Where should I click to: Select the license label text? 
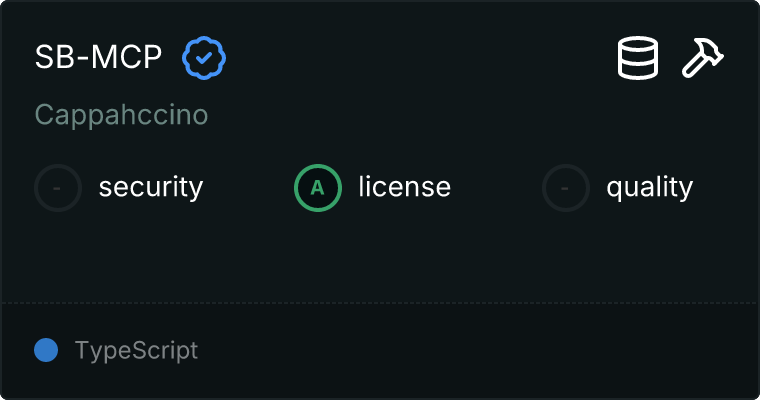click(404, 188)
